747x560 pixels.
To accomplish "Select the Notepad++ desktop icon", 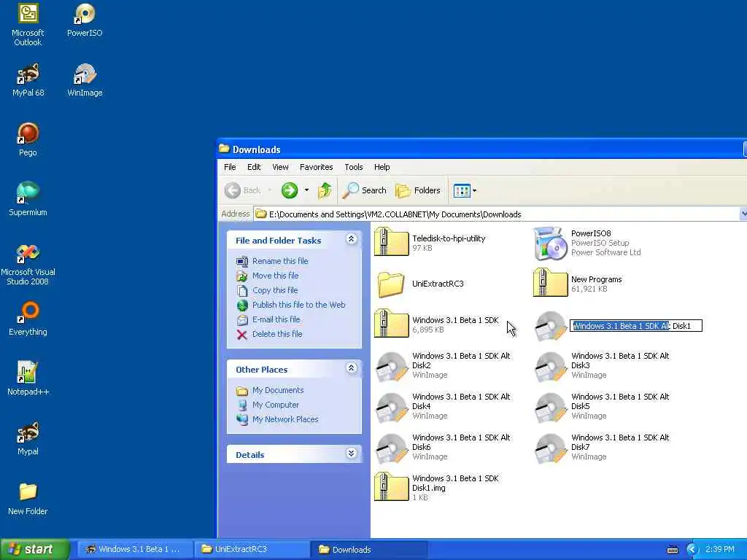I will point(28,378).
